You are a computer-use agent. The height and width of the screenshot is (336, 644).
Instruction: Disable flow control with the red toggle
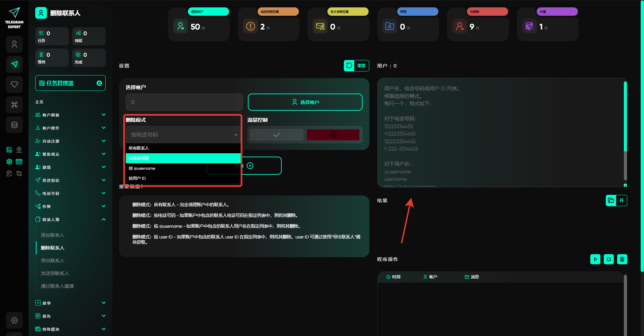[x=333, y=135]
